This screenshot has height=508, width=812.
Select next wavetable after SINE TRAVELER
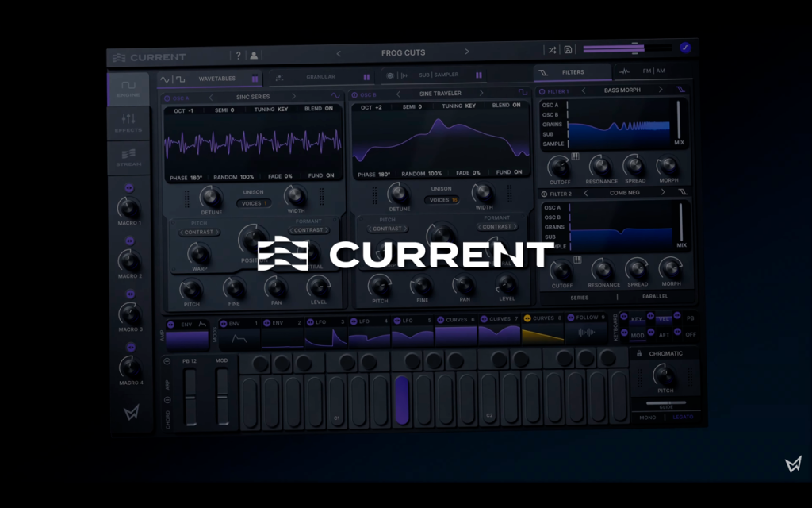[481, 93]
